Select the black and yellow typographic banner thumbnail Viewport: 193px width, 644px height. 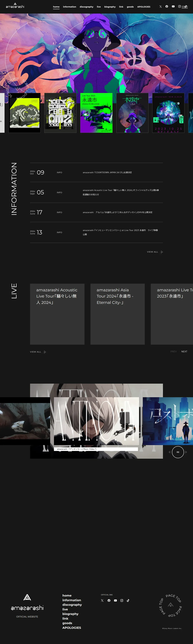coord(60,113)
